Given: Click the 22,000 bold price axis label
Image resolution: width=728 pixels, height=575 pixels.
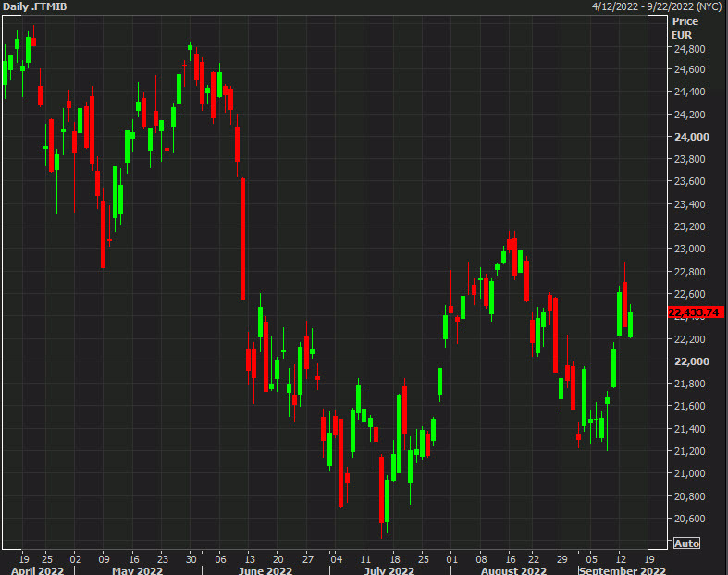Looking at the screenshot, I should [x=690, y=361].
